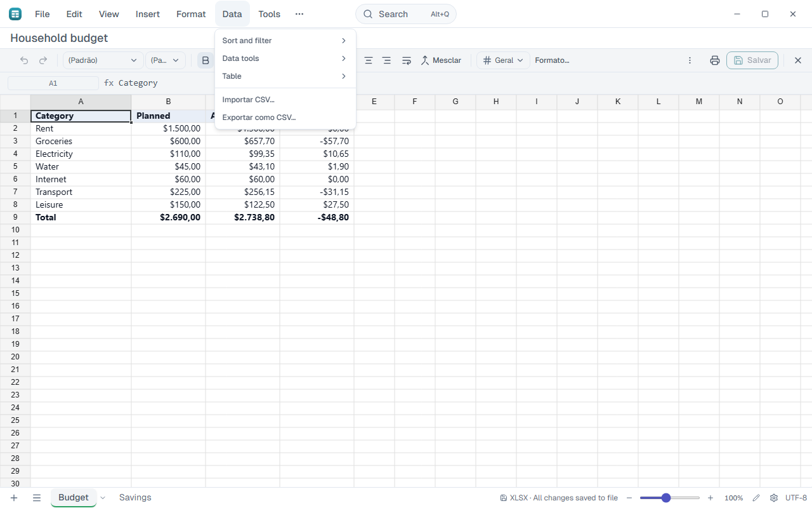Click the Search box
Viewport: 812px width, 508px height.
click(x=406, y=14)
